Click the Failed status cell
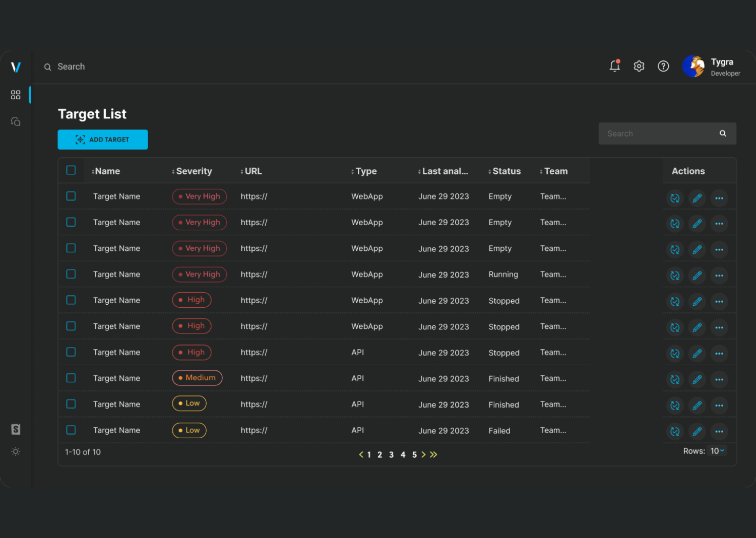This screenshot has width=756, height=538. pyautogui.click(x=499, y=431)
